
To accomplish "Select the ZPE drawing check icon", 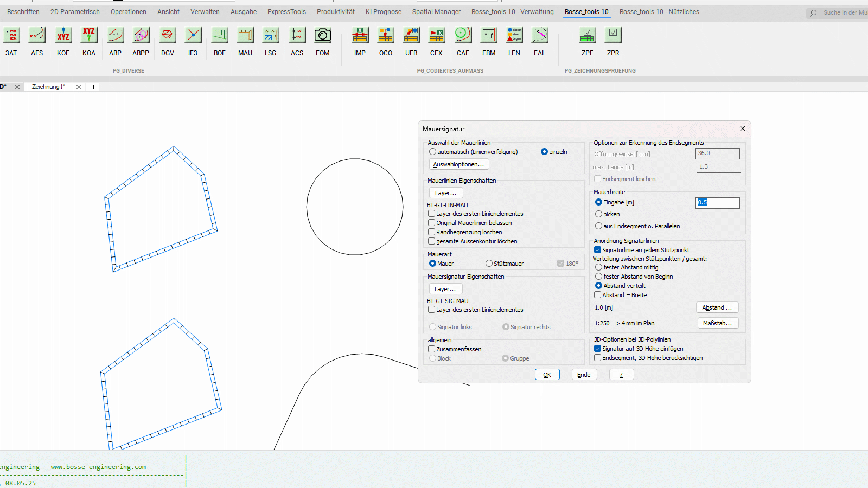I will [x=587, y=36].
